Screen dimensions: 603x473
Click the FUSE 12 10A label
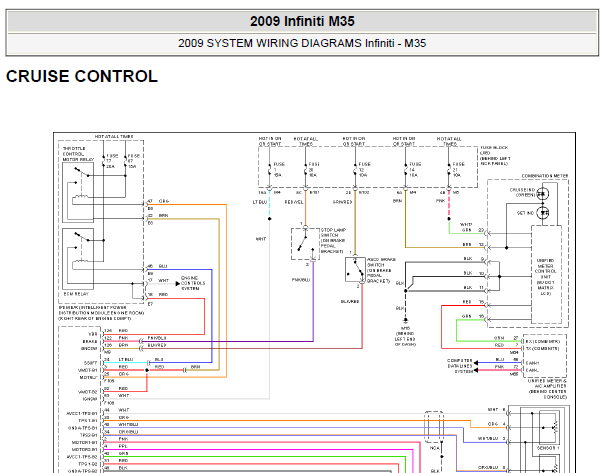[364, 170]
